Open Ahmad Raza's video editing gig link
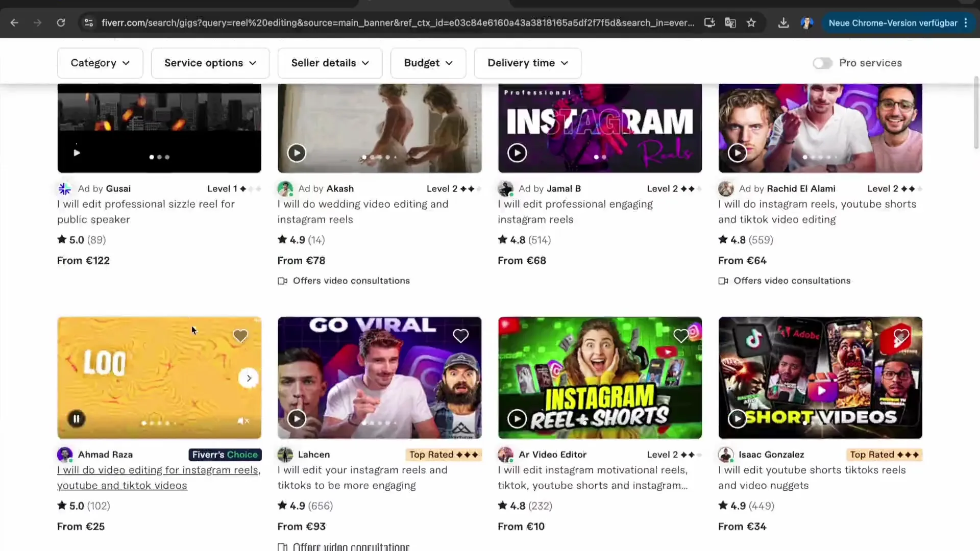 click(158, 478)
